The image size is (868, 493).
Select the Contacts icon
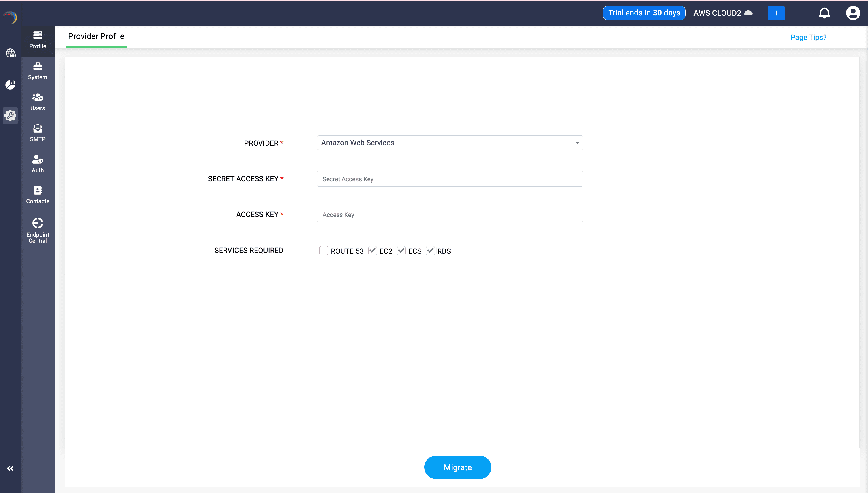click(37, 195)
